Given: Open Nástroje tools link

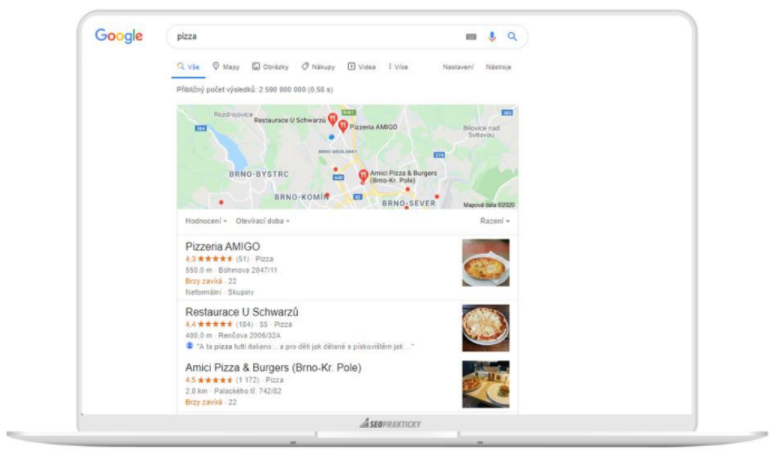Looking at the screenshot, I should (499, 67).
